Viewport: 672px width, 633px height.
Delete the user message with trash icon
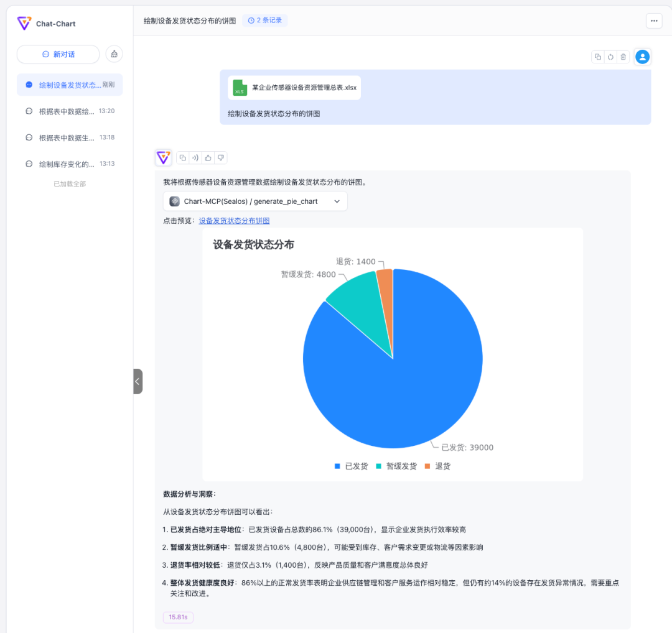[623, 57]
